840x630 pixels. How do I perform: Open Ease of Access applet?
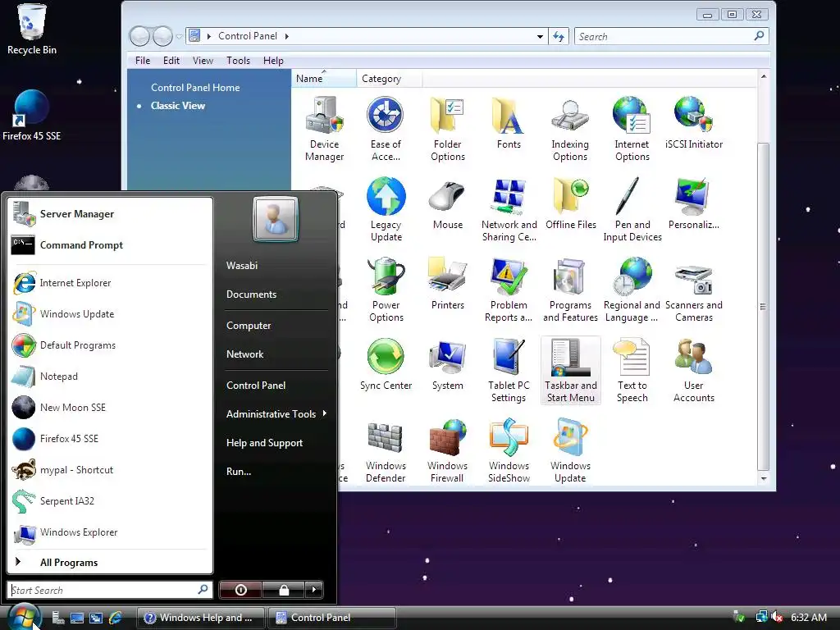click(386, 129)
